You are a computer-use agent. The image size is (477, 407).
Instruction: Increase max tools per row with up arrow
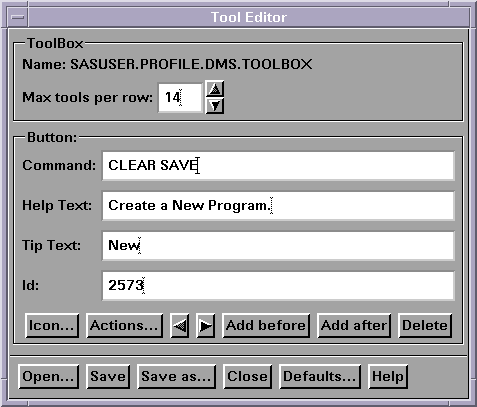[x=215, y=89]
